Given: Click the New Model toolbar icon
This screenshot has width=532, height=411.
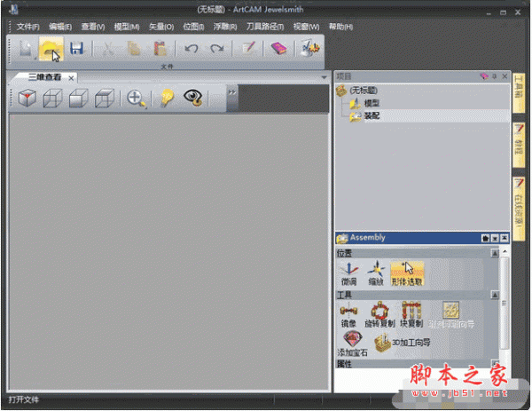Looking at the screenshot, I should 26,49.
